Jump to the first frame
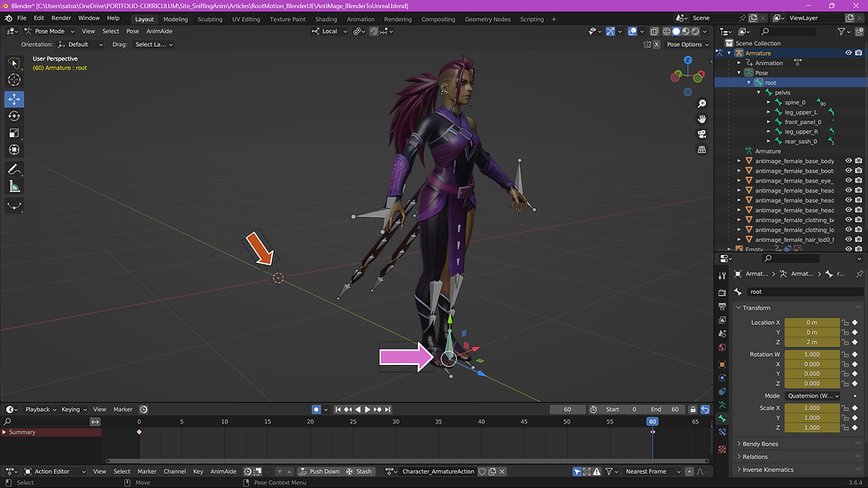Image resolution: width=868 pixels, height=488 pixels. click(x=337, y=409)
